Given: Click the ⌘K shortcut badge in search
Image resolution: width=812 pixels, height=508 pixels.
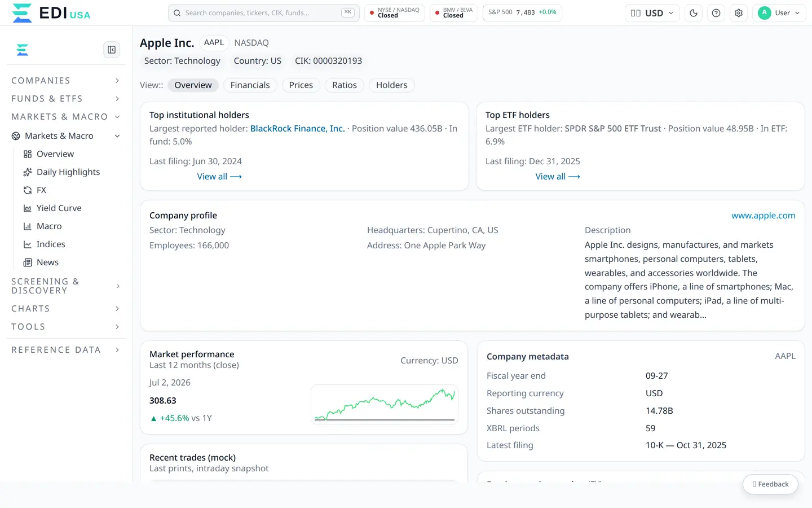Looking at the screenshot, I should point(348,12).
